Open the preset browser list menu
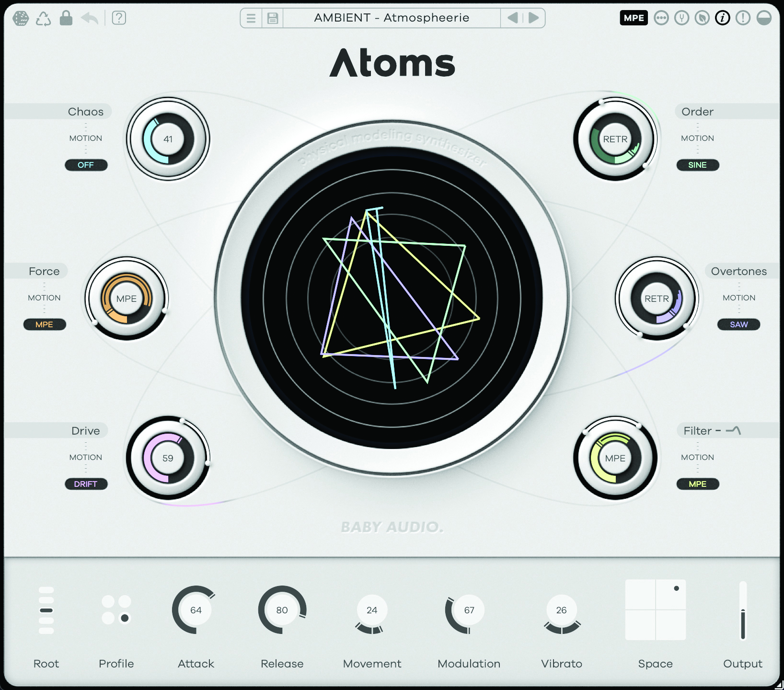The width and height of the screenshot is (784, 690). tap(251, 18)
